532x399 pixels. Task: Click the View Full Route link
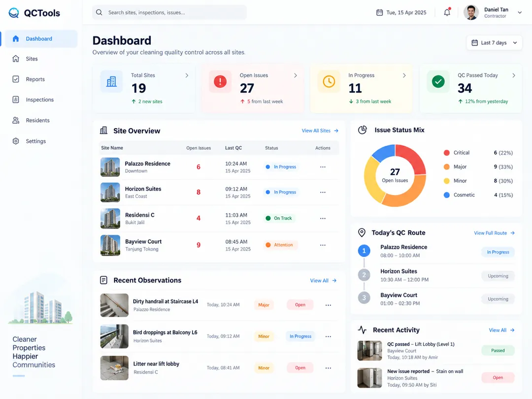click(x=495, y=233)
